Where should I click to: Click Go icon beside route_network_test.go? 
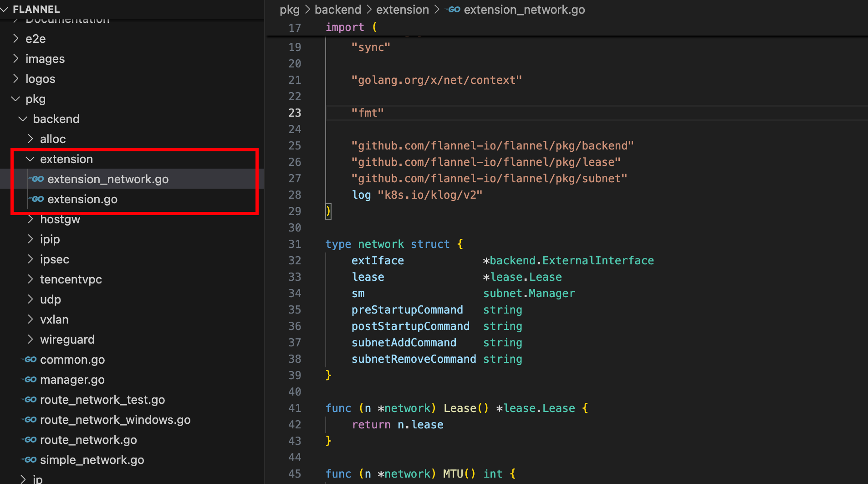click(x=30, y=400)
